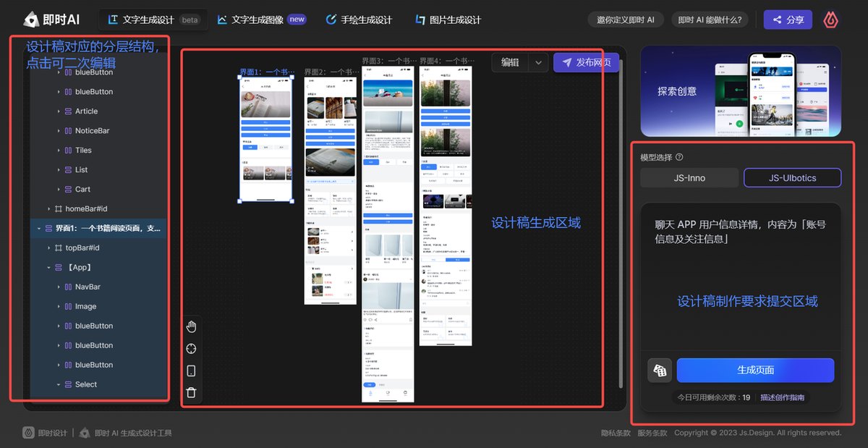Open the 服务条款 footer link
868x448 pixels.
point(652,433)
